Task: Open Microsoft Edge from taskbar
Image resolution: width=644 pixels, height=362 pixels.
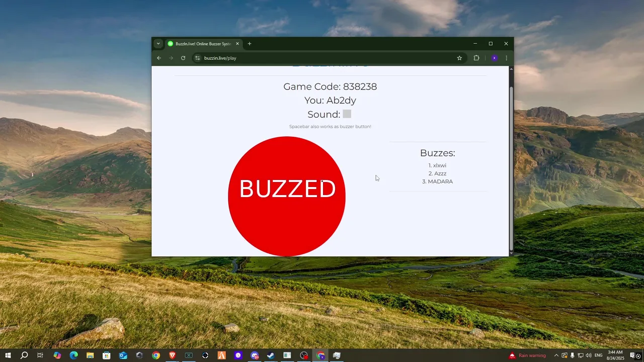Action: pyautogui.click(x=73, y=355)
